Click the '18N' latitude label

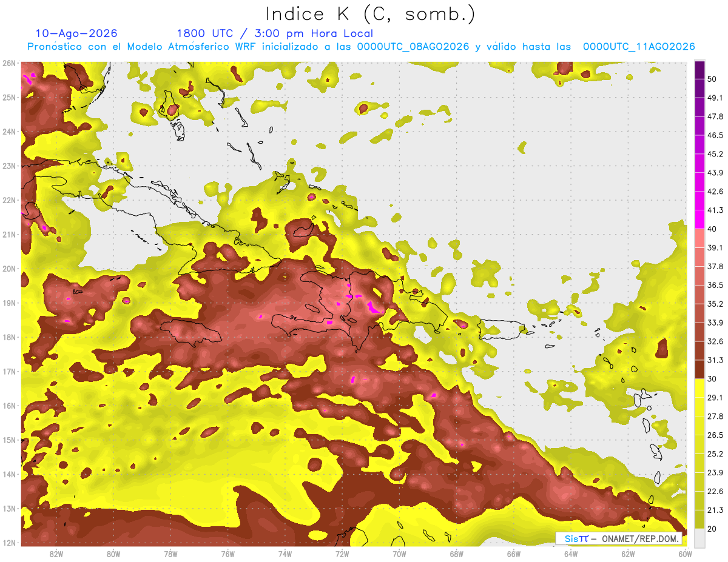tap(9, 337)
